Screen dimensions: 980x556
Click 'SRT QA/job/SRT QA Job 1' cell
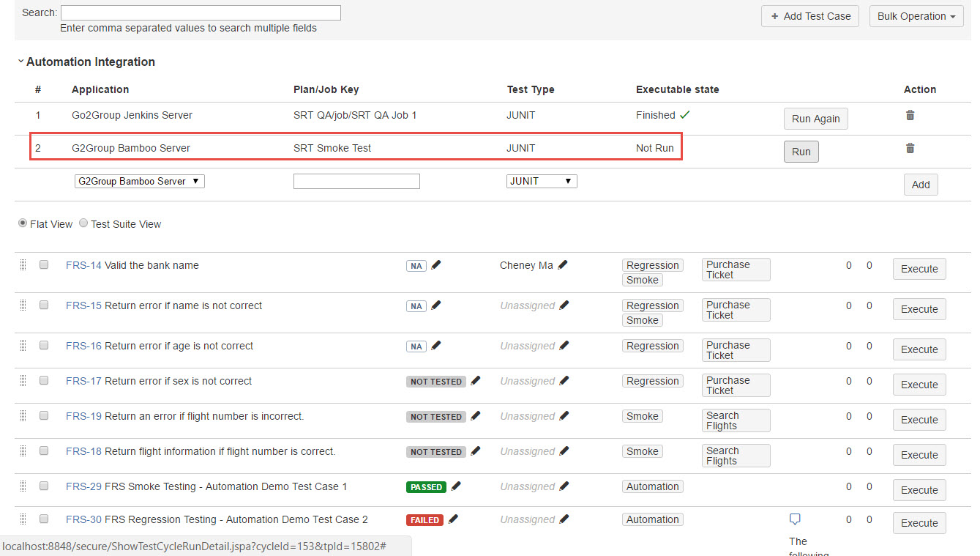tap(355, 115)
